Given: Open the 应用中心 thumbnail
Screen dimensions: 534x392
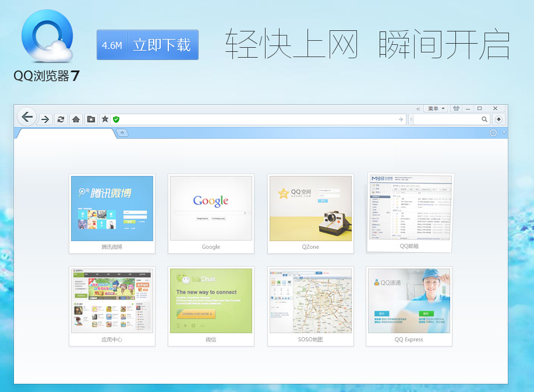Looking at the screenshot, I should [112, 306].
